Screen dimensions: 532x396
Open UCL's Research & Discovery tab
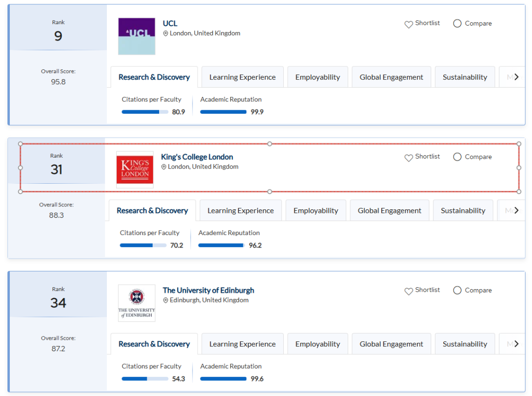click(154, 77)
